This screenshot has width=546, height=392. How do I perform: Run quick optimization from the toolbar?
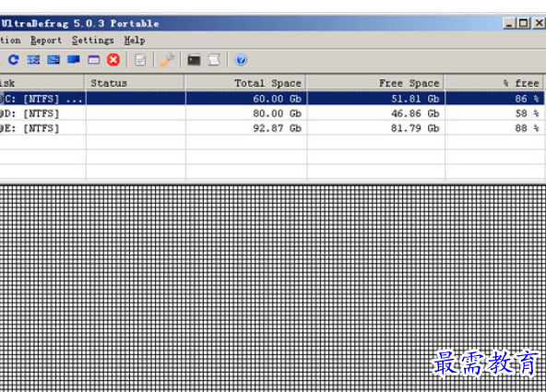click(x=53, y=60)
